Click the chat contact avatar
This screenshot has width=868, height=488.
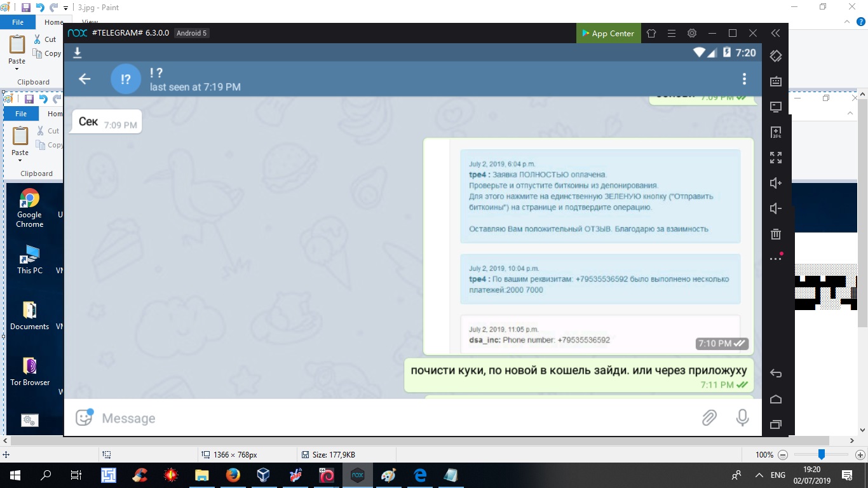coord(126,79)
